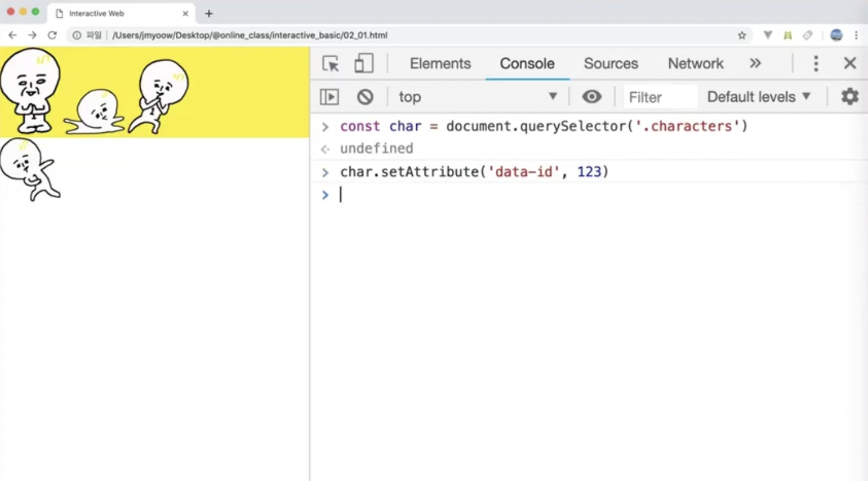Image resolution: width=868 pixels, height=481 pixels.
Task: Toggle the device toolbar icon
Action: (x=364, y=64)
